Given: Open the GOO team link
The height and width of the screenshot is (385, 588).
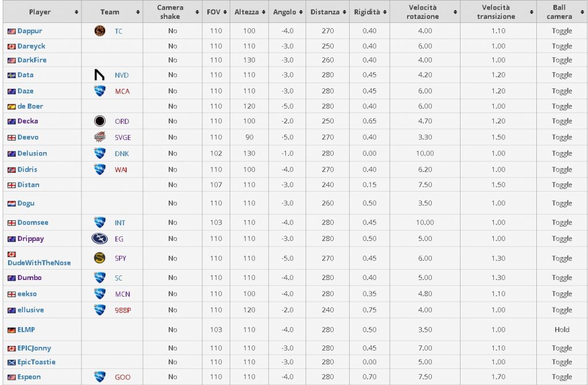Looking at the screenshot, I should pyautogui.click(x=122, y=377).
